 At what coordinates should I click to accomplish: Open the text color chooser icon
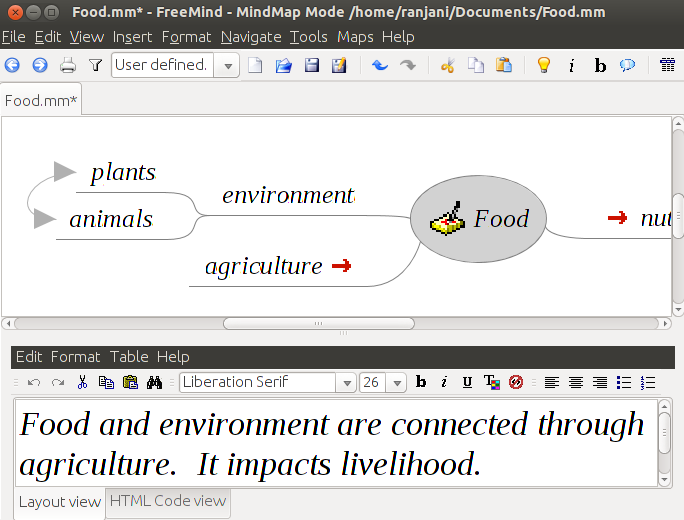492,383
